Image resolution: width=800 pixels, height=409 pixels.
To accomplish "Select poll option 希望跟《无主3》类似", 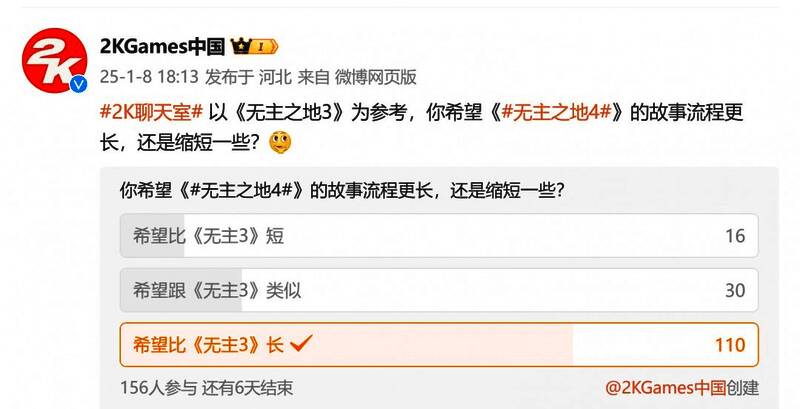I will click(x=439, y=290).
